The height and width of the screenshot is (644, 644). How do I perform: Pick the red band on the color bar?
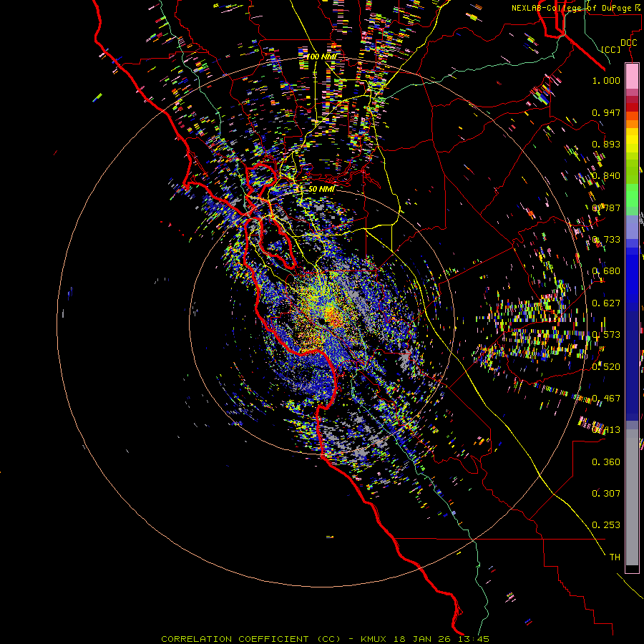632,107
